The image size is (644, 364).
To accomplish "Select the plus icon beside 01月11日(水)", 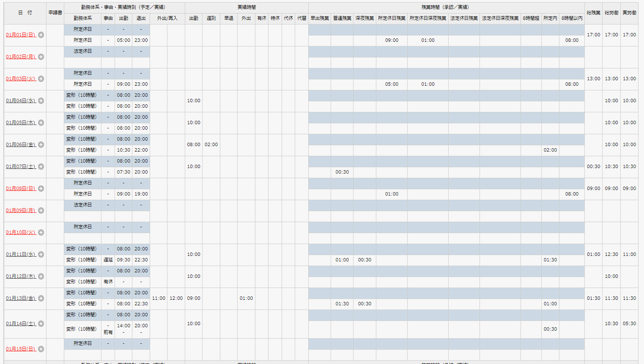I will [41, 255].
